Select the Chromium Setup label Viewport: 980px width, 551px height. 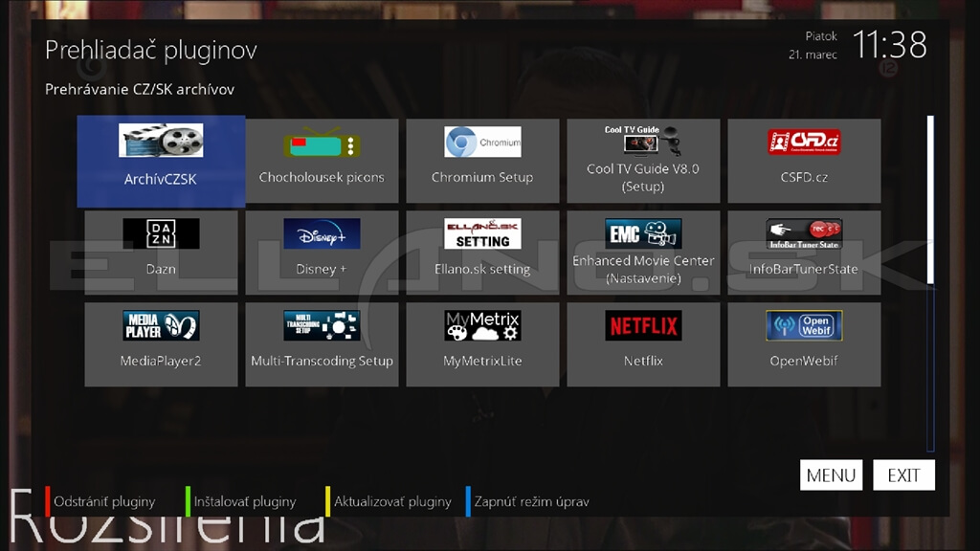[x=482, y=177]
